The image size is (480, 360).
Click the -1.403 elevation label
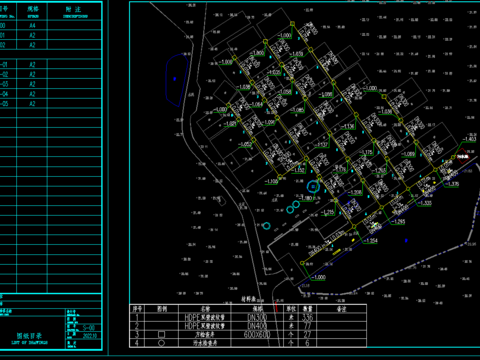pyautogui.click(x=469, y=139)
